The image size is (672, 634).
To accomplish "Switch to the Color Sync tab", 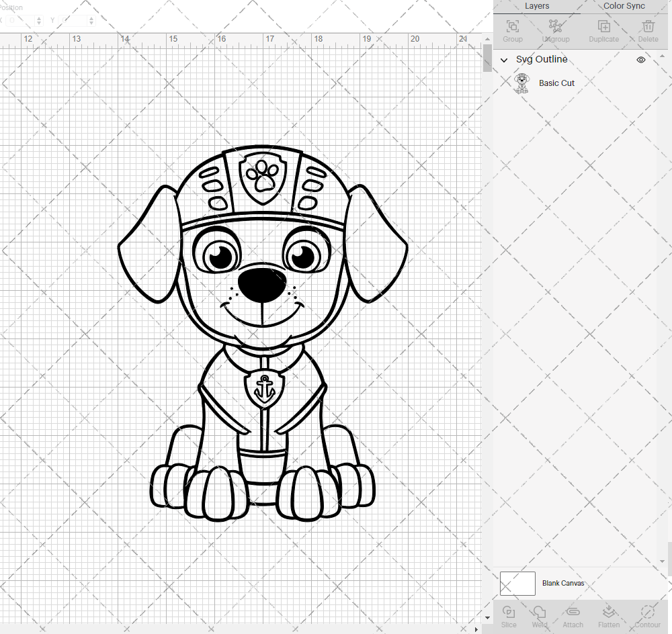I will [624, 6].
